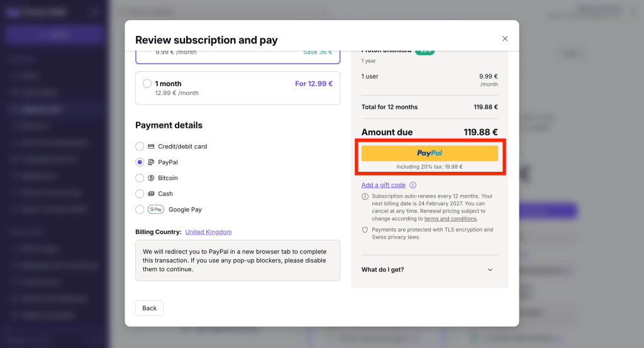Screen dimensions: 644x348
Task: Choose Credit/debit card payment radio
Action: (140, 146)
